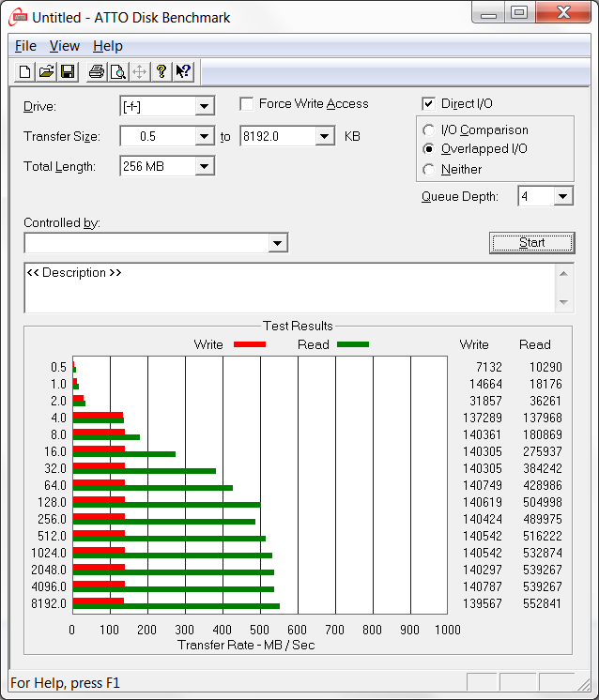
Task: Save results using the floppy disk icon
Action: [68, 71]
